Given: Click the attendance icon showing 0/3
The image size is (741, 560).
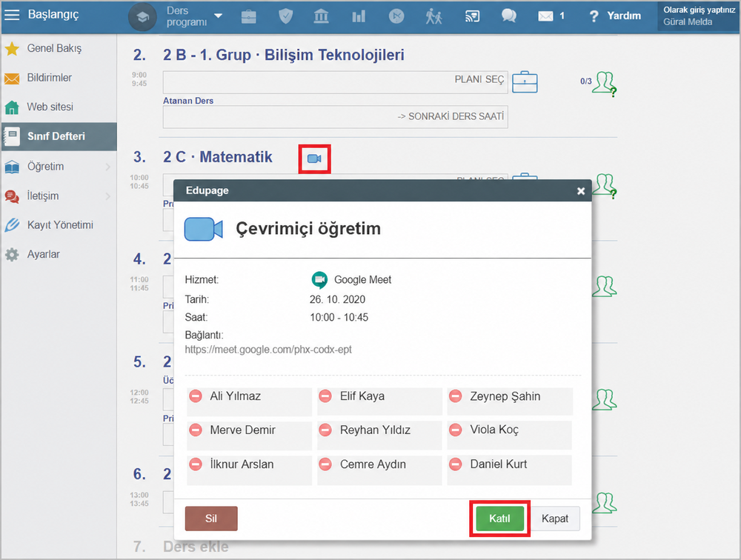Looking at the screenshot, I should [x=605, y=84].
